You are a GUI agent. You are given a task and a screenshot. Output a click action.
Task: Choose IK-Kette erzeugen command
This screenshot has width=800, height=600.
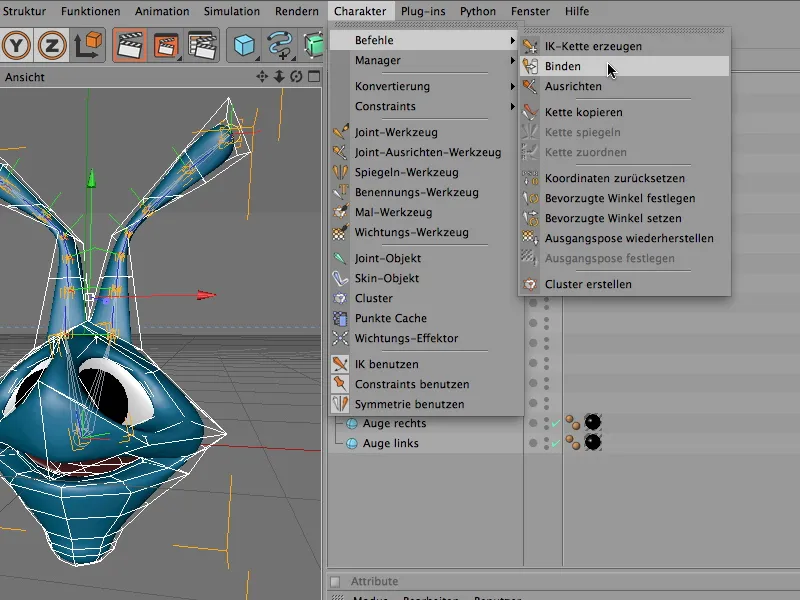tap(624, 46)
